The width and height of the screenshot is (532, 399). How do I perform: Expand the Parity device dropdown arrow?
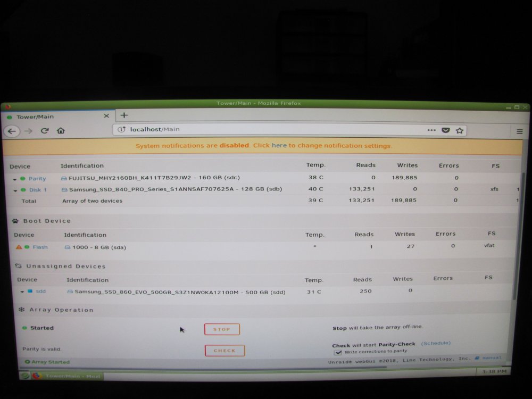click(14, 179)
